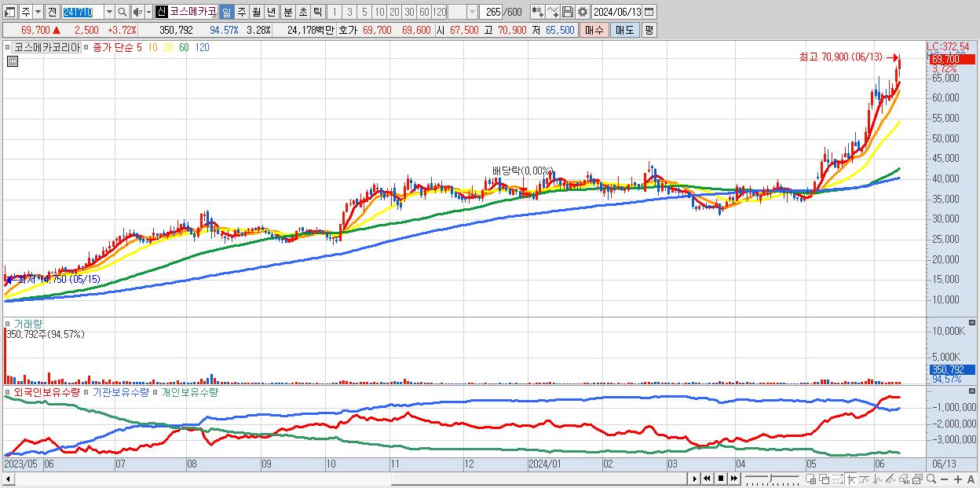Image resolution: width=980 pixels, height=488 pixels.
Task: Click the wave line tool icon right of the crosshair
Action: coord(864,479)
